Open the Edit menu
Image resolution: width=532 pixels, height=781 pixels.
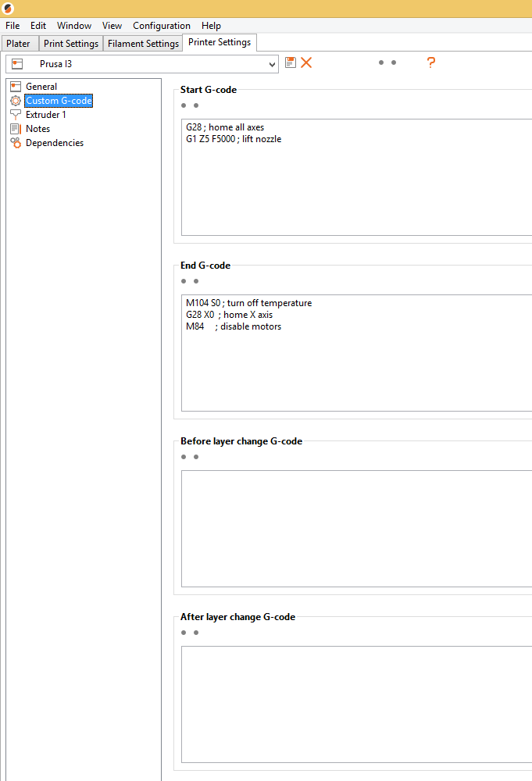(37, 26)
